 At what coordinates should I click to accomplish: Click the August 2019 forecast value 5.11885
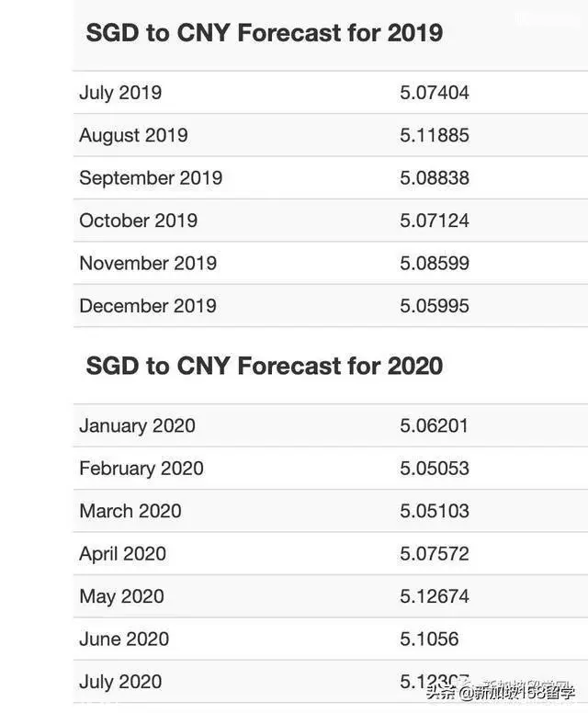[435, 135]
